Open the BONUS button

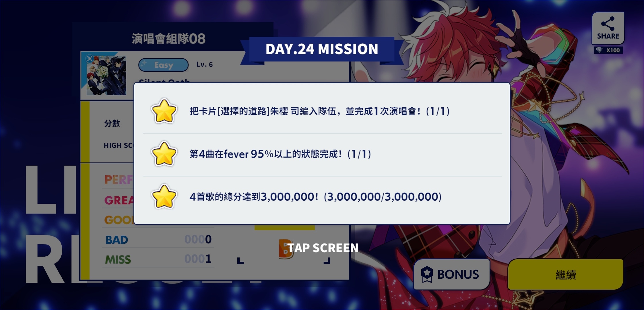coord(451,274)
